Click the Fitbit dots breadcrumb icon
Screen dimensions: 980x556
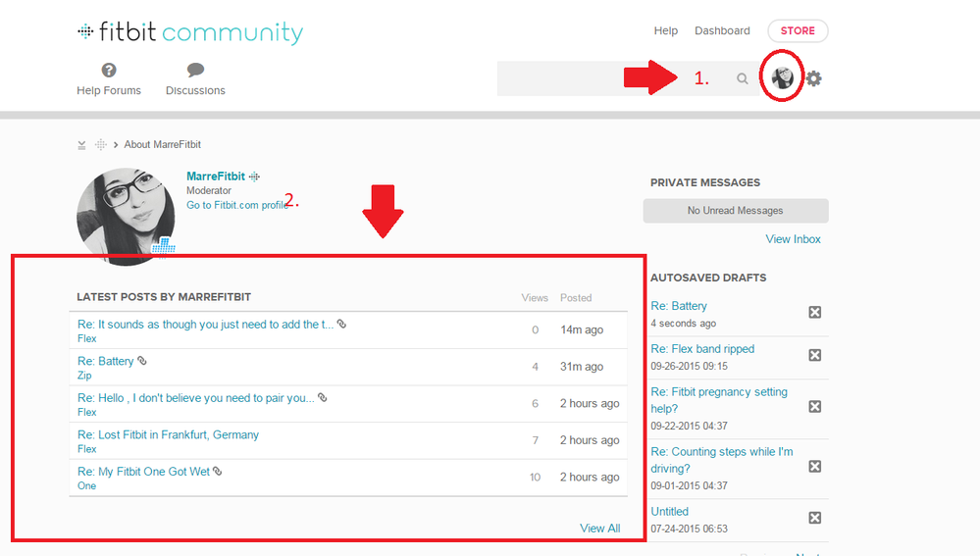pos(101,145)
